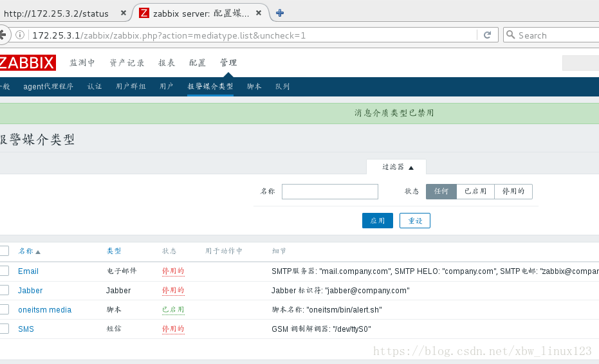Tick the checkbox for Email row
Viewport: 599px width, 364px height.
[5, 271]
